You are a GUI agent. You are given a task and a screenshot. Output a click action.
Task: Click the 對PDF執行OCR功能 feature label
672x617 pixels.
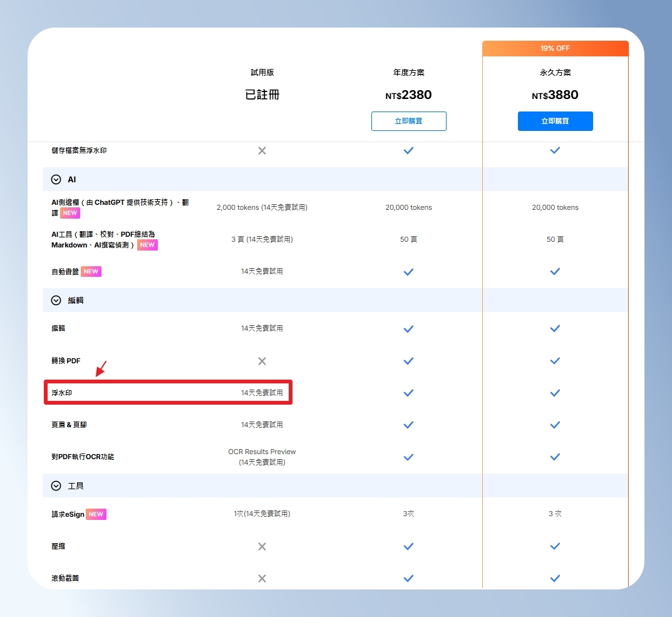point(83,457)
